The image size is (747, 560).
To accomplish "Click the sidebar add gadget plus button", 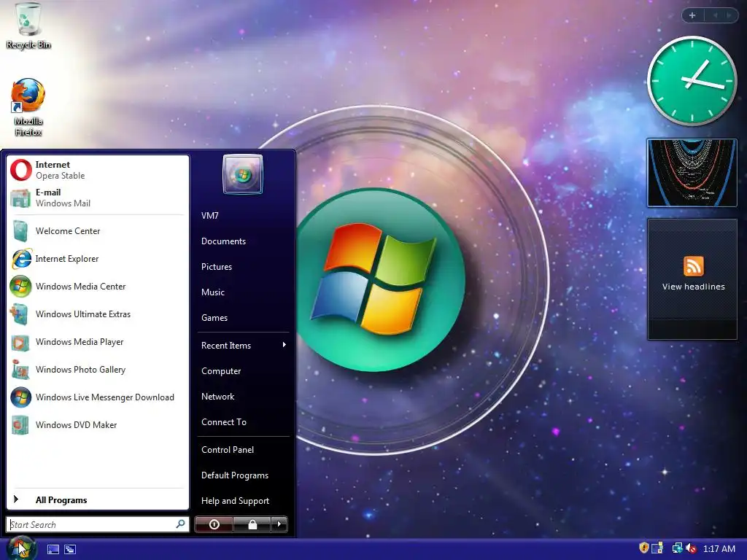I will [692, 15].
